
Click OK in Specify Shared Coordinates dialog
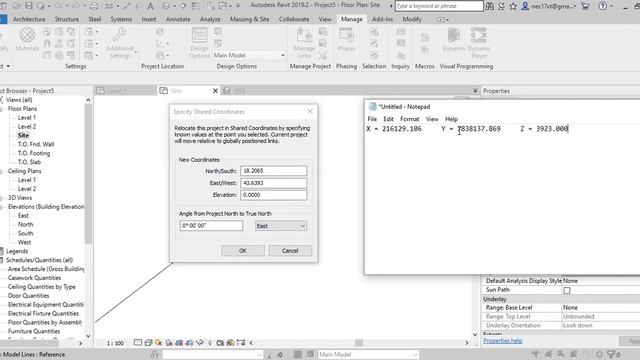pyautogui.click(x=243, y=251)
